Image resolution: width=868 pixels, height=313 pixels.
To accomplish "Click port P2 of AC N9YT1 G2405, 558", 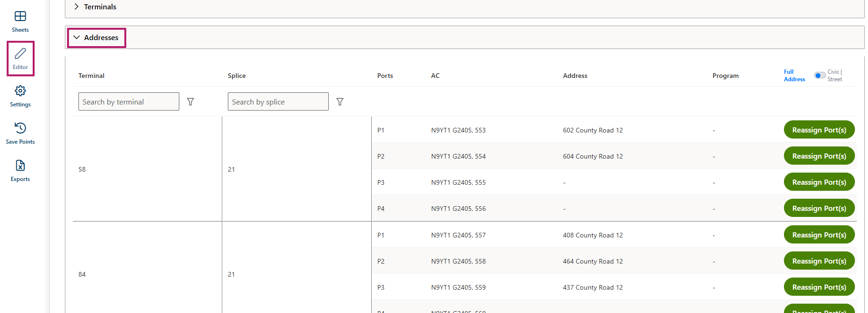I will point(381,261).
